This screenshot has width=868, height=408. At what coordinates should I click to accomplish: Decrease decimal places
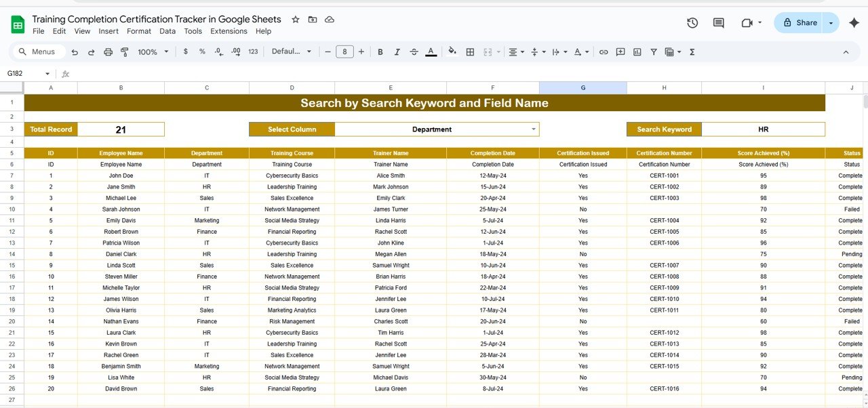[218, 52]
